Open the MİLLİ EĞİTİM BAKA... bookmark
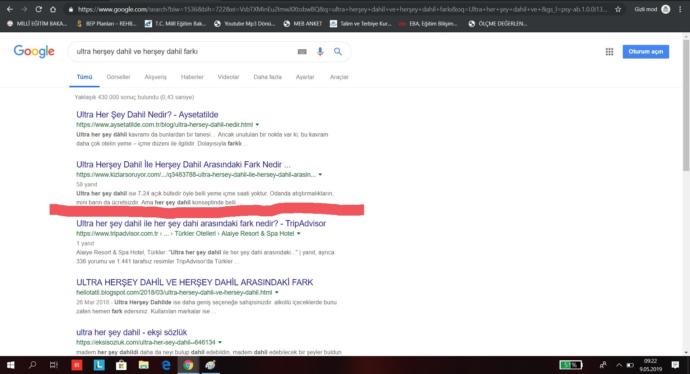This screenshot has width=690, height=374. tap(37, 24)
